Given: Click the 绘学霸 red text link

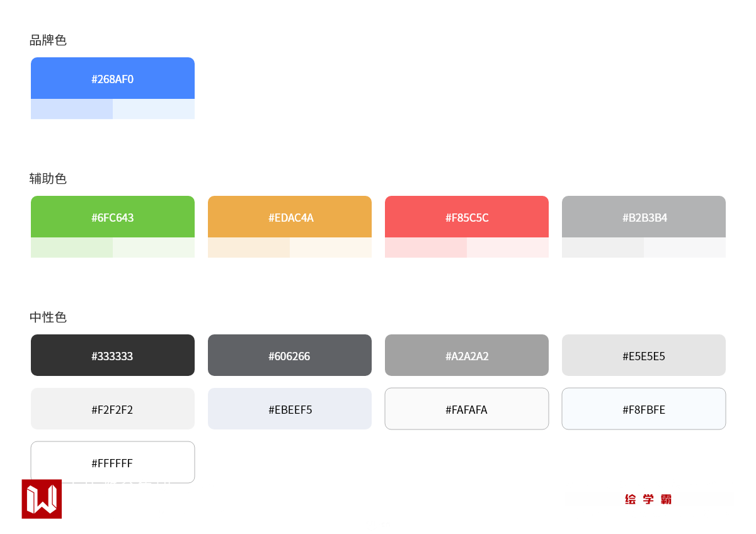Looking at the screenshot, I should [648, 499].
